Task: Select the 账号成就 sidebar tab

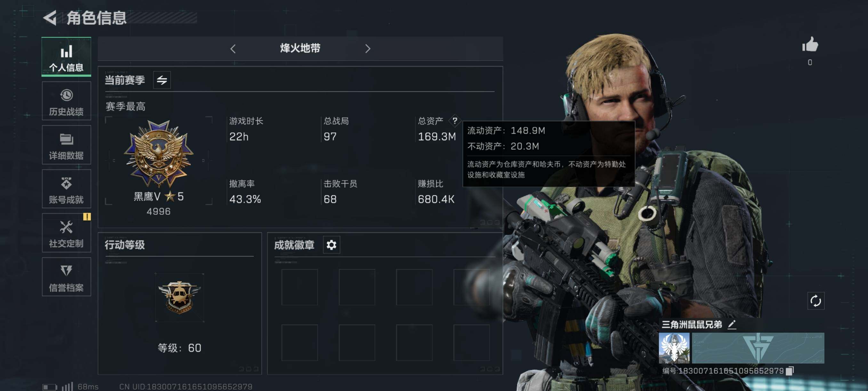Action: point(66,189)
